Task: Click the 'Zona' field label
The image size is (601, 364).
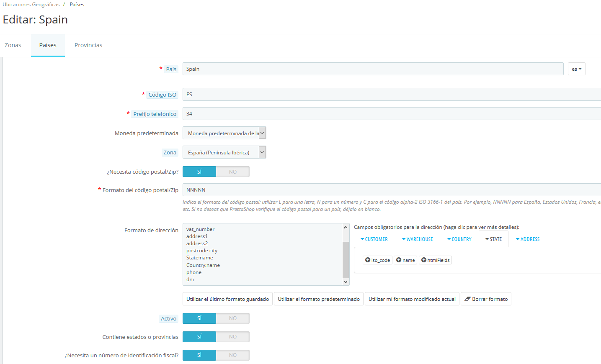Action: pos(170,152)
